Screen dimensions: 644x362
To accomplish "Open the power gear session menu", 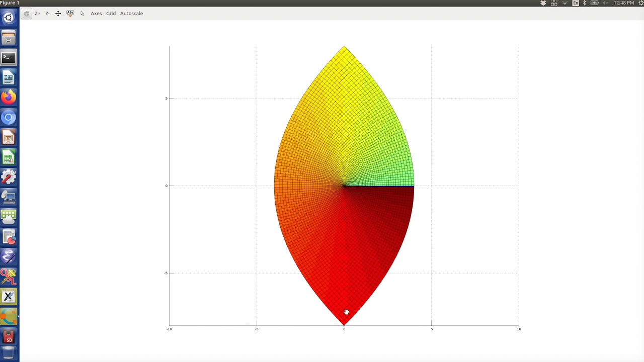I will (x=641, y=3).
